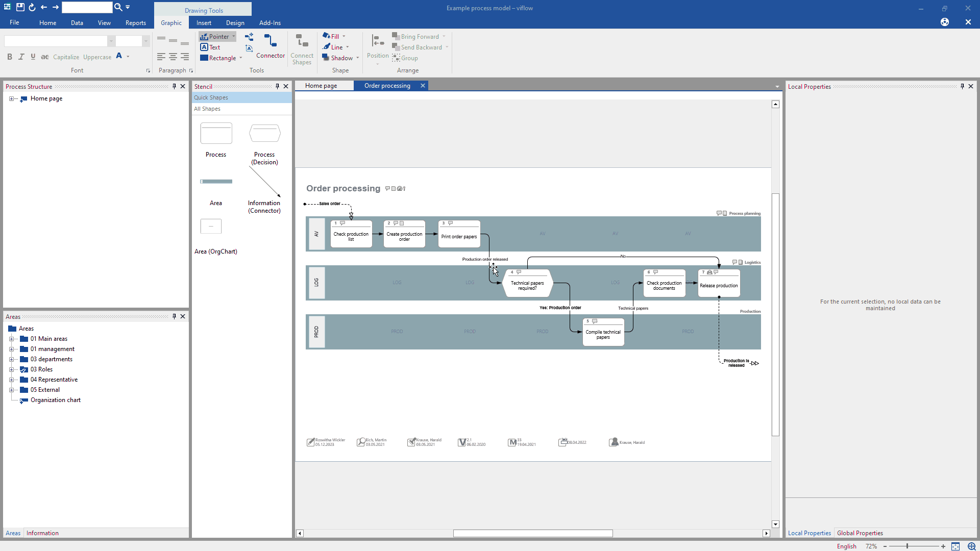
Task: Open the Fill dropdown arrow
Action: [344, 37]
